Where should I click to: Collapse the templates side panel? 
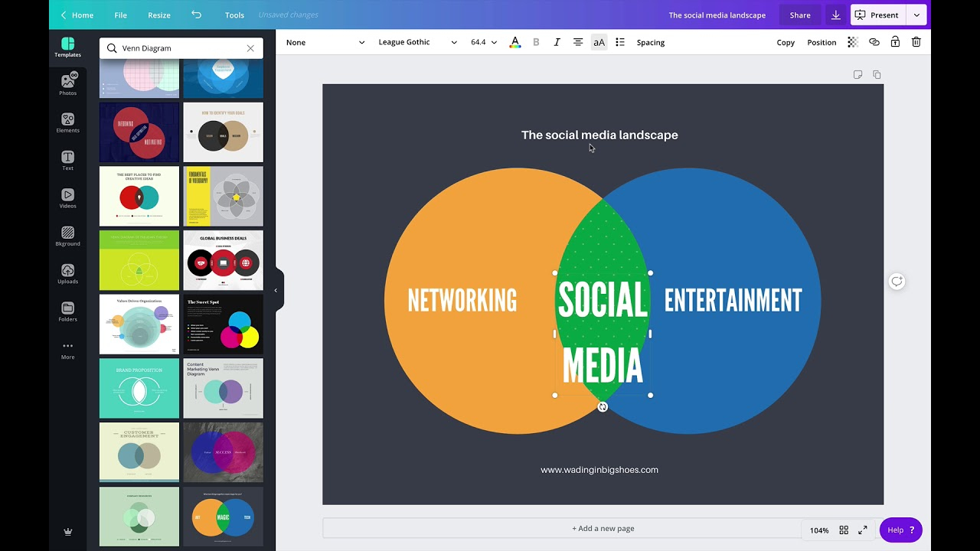[276, 291]
